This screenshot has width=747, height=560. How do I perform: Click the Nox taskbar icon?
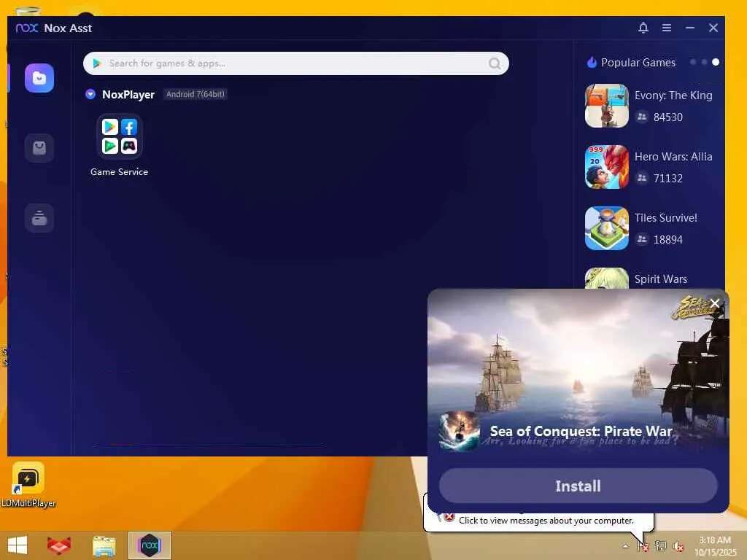150,545
